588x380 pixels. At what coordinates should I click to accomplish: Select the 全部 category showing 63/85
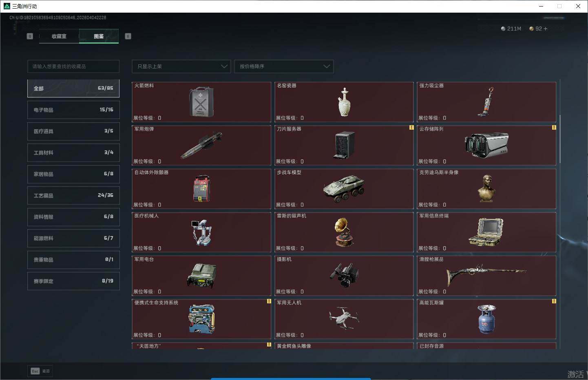coord(73,88)
